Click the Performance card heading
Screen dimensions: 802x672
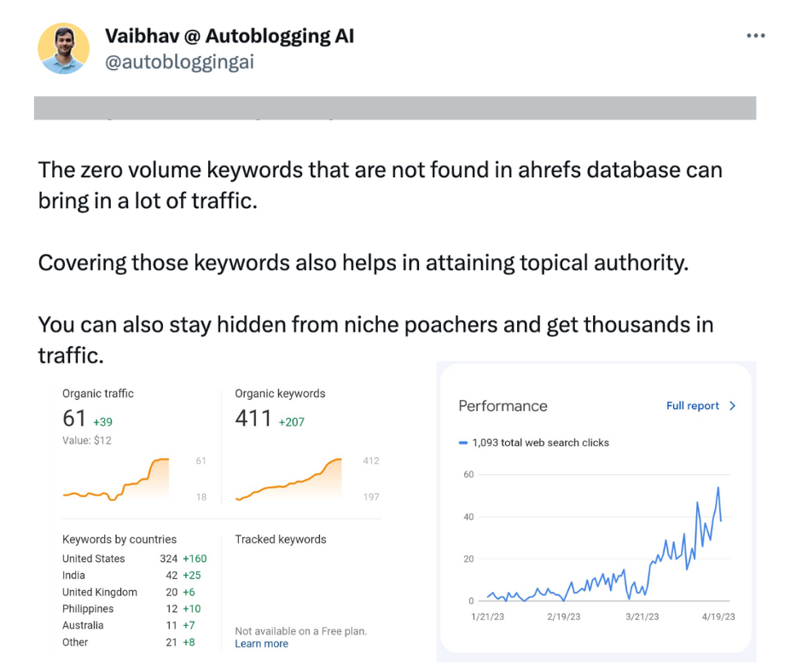[x=503, y=406]
